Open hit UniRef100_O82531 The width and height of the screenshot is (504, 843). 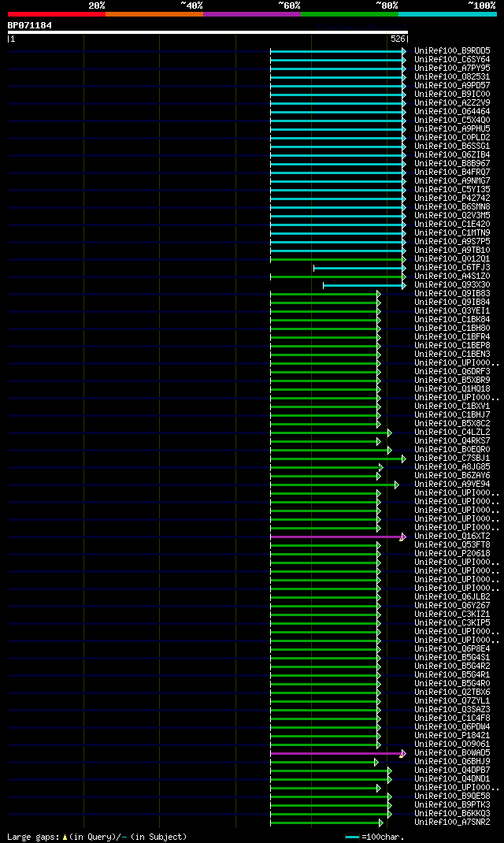click(452, 77)
